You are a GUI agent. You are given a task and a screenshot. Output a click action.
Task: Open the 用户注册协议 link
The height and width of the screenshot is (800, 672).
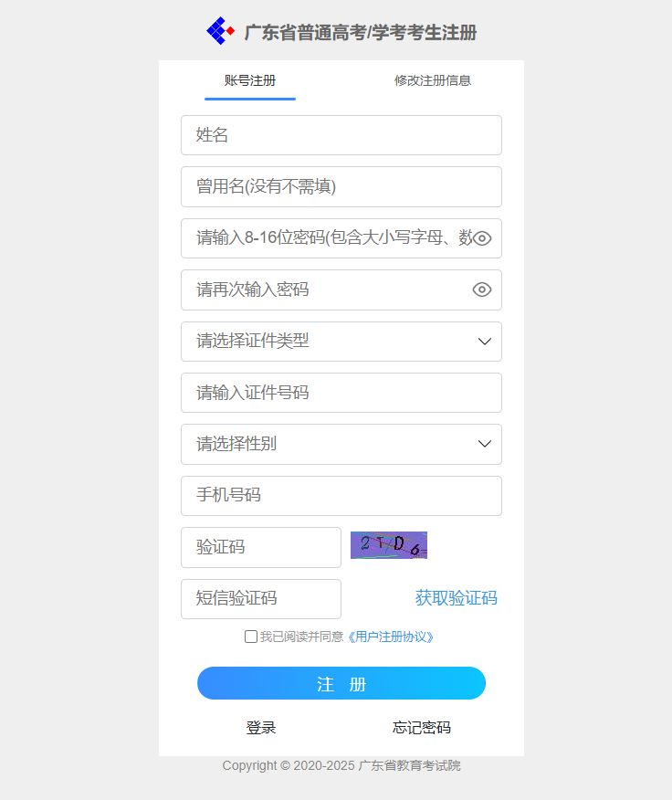tap(391, 637)
